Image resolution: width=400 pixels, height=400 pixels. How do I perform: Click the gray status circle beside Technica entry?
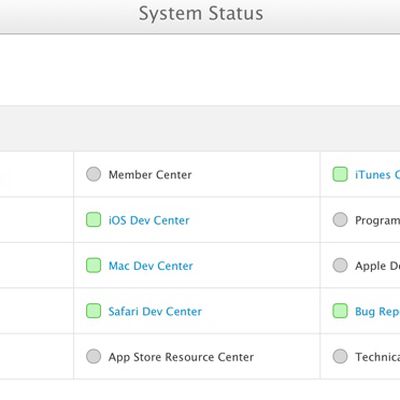pos(340,356)
